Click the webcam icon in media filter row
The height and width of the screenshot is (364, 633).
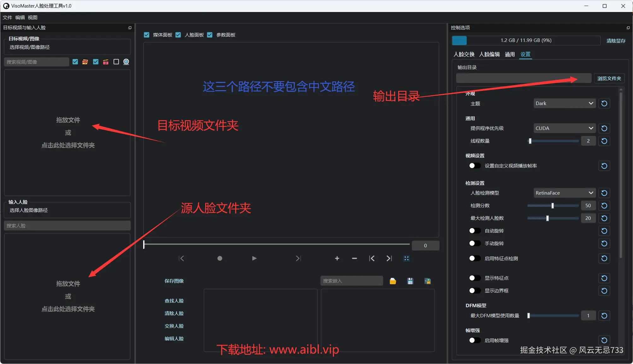coord(126,62)
